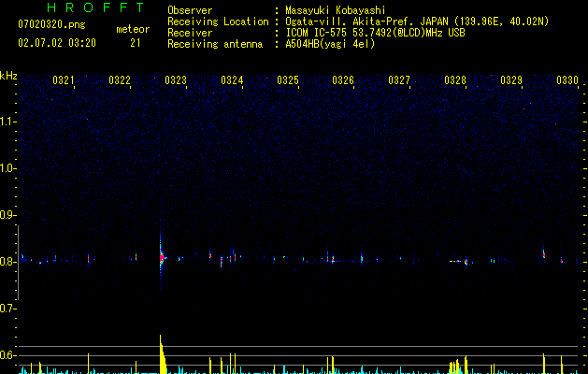The height and width of the screenshot is (374, 588).
Task: Click the gray frequency range bracket on left
Action: click(18, 262)
